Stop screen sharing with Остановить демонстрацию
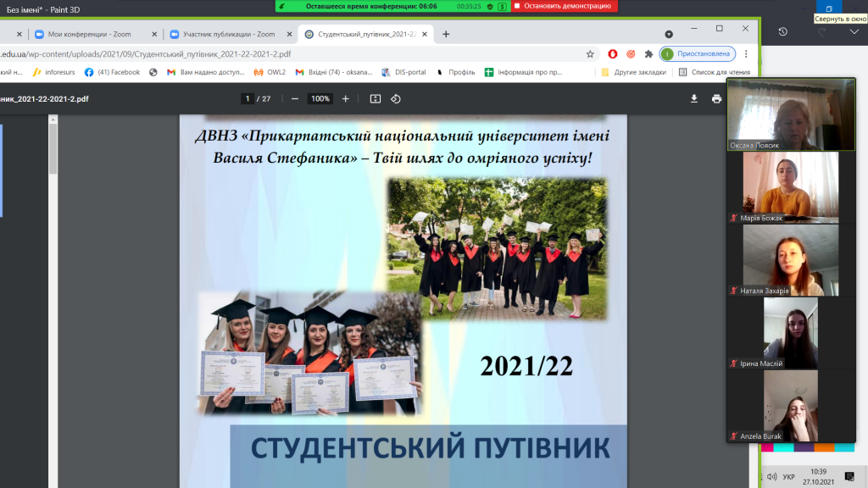 [x=564, y=6]
